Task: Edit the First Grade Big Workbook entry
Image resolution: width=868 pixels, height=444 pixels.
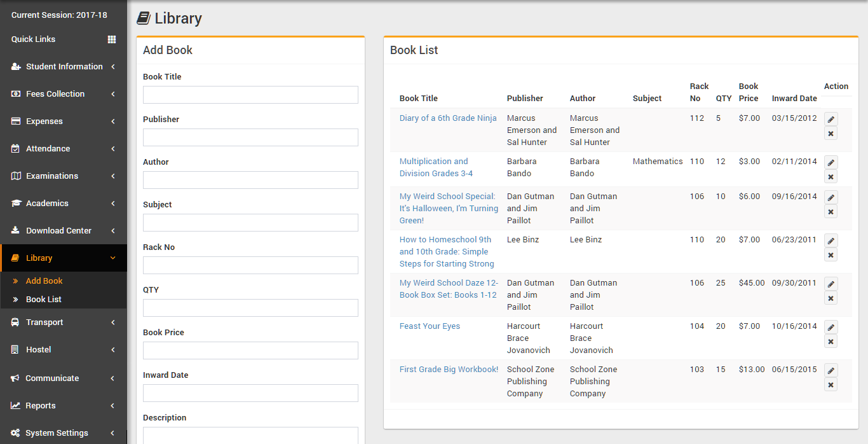Action: (831, 370)
